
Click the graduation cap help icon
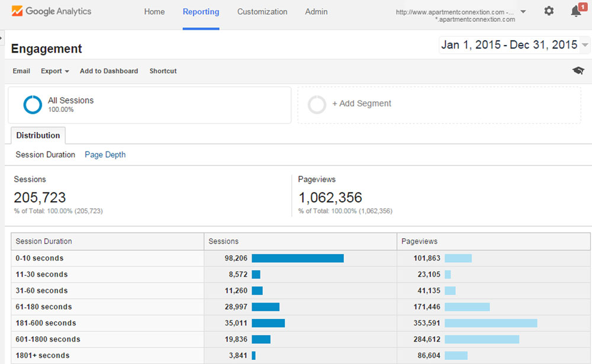(x=578, y=70)
